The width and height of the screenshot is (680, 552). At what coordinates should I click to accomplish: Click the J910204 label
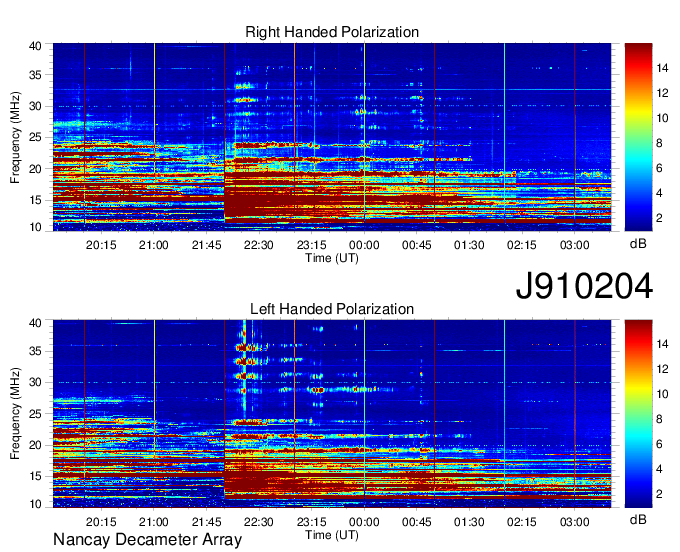[584, 286]
